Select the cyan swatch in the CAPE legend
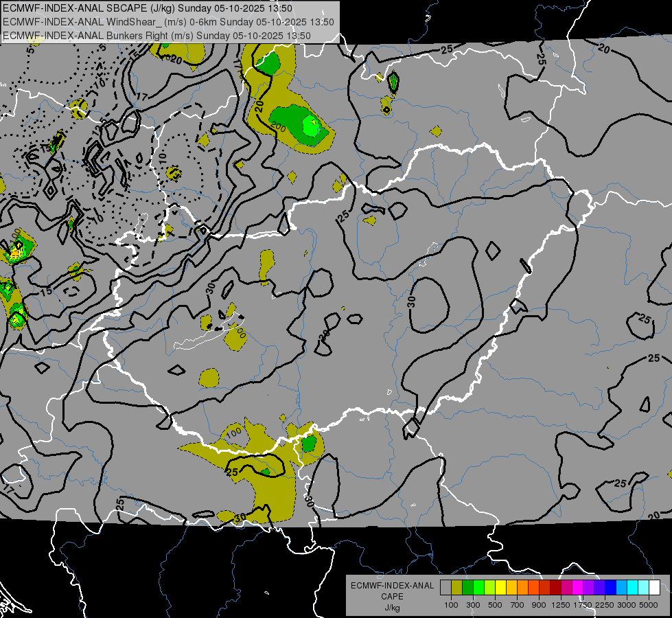The height and width of the screenshot is (618, 672). tap(632, 587)
